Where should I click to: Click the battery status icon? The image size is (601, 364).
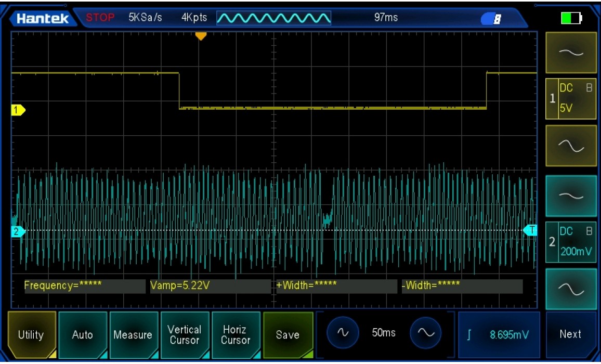[x=571, y=19]
